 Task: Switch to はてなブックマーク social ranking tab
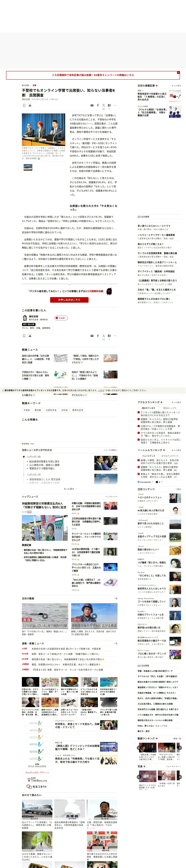point(170,456)
